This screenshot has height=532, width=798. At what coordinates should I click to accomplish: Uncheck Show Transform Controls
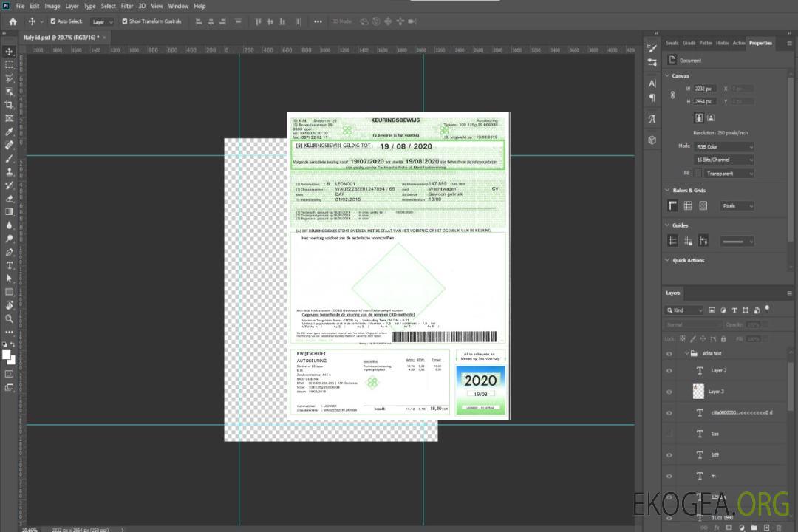point(124,21)
